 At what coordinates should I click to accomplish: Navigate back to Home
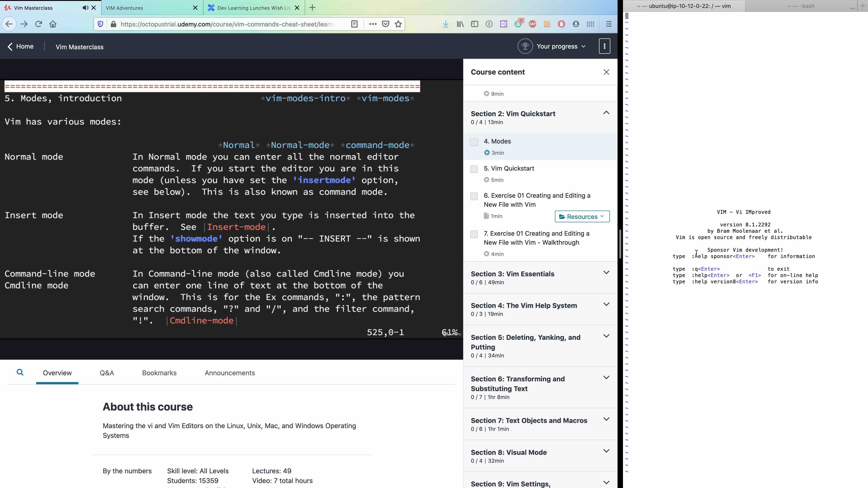click(x=20, y=46)
